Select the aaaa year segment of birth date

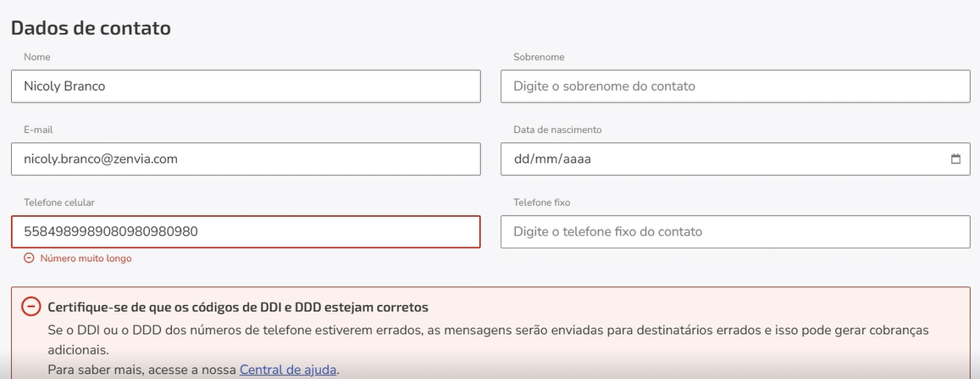577,159
